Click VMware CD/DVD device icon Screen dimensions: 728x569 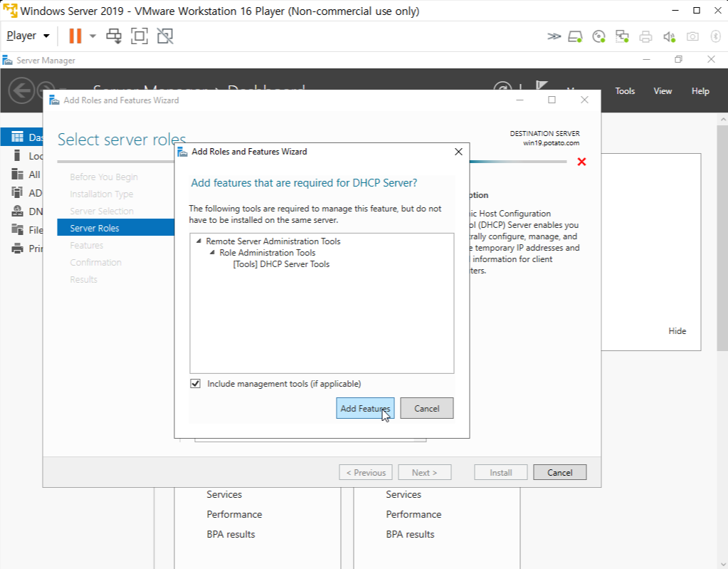(599, 36)
